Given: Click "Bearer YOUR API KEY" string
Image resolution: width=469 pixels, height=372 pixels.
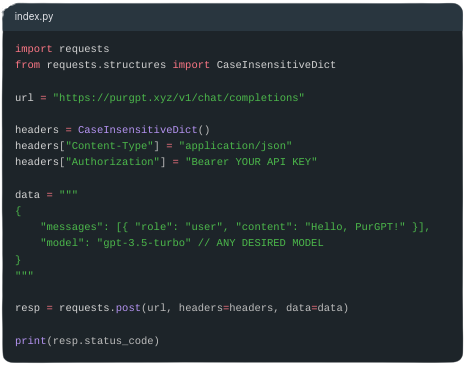Looking at the screenshot, I should pyautogui.click(x=251, y=162).
